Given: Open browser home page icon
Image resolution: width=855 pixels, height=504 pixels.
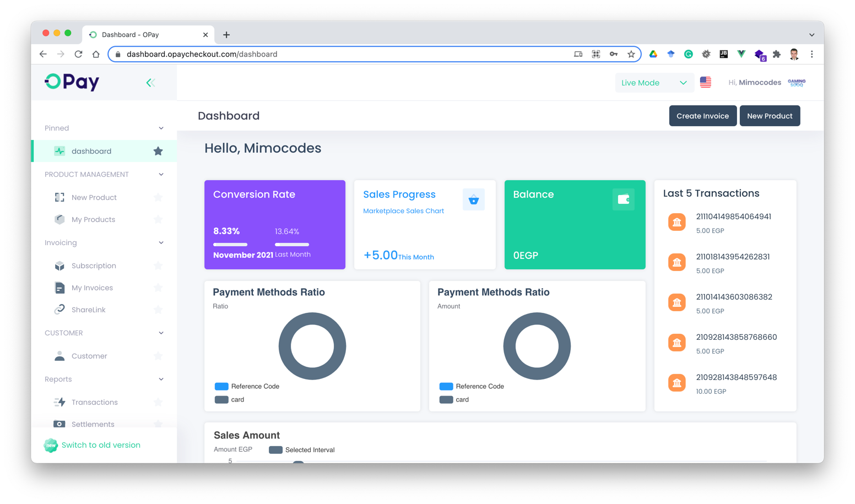Looking at the screenshot, I should click(x=96, y=54).
